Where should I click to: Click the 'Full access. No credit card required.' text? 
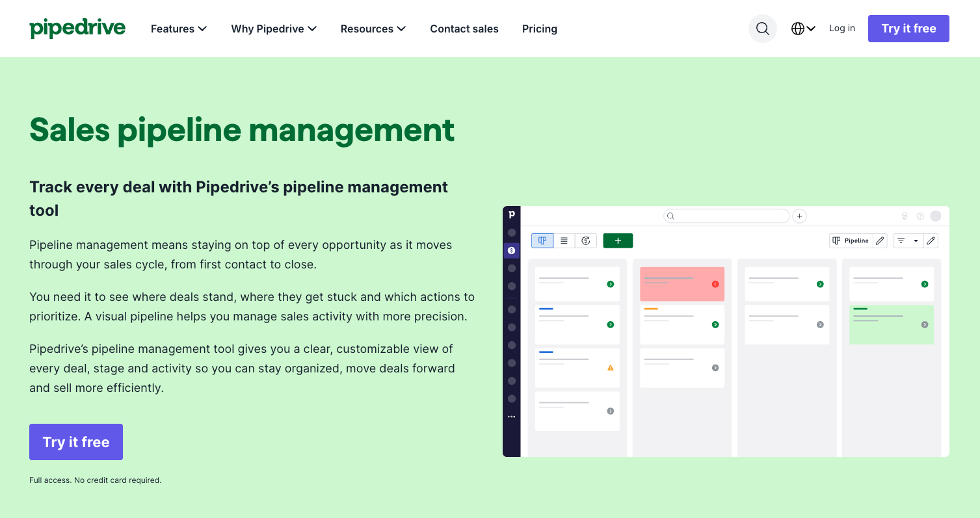pos(95,480)
